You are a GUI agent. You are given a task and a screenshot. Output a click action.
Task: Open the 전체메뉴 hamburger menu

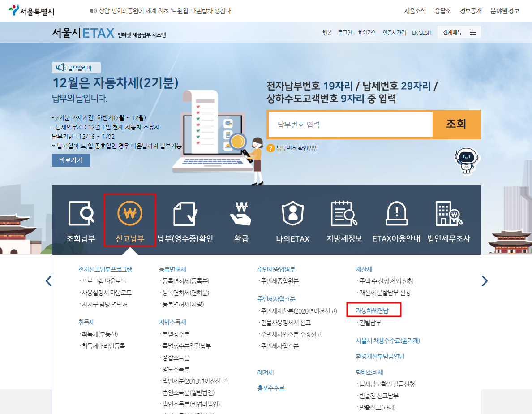472,32
